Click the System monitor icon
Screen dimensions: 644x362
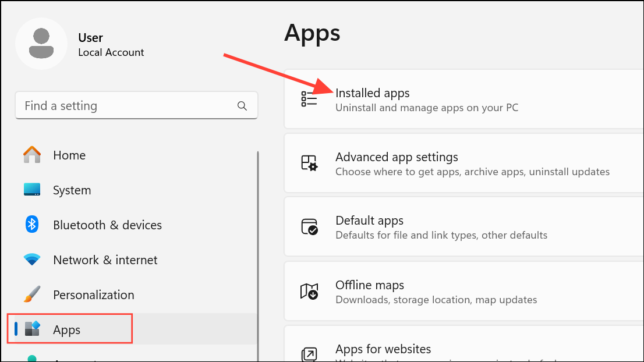tap(32, 189)
